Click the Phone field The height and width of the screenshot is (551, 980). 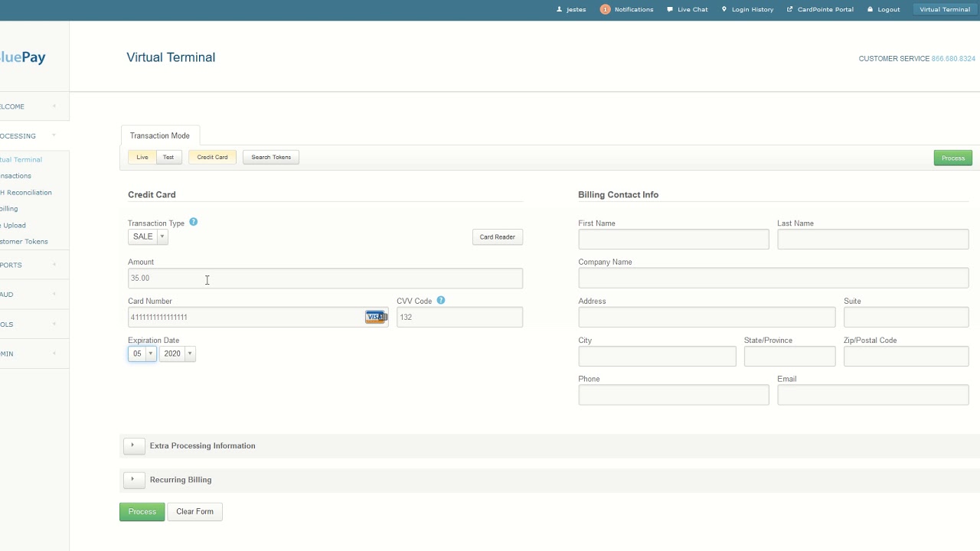[674, 395]
